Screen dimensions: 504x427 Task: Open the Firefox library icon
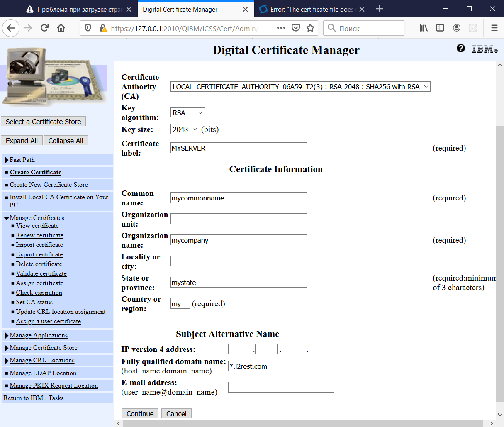coord(424,28)
